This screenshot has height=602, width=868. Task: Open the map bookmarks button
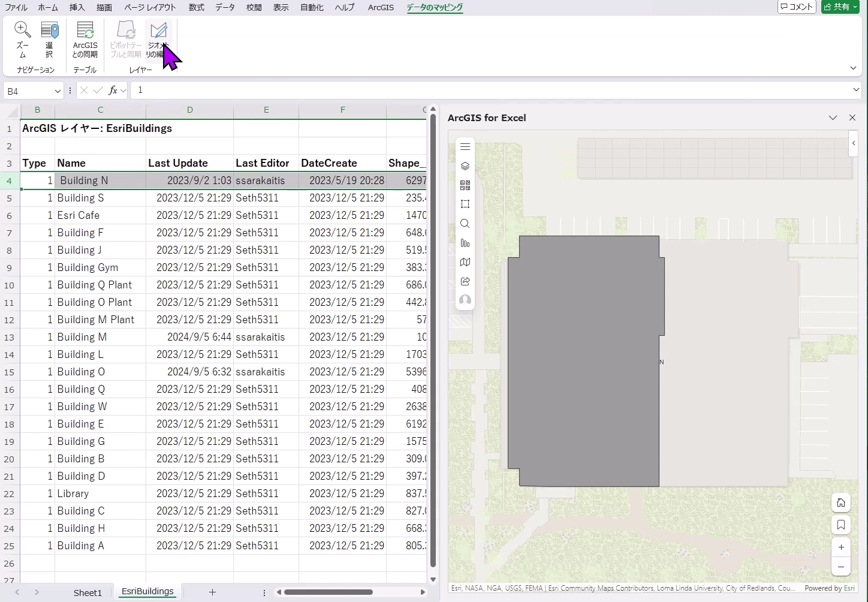[841, 525]
